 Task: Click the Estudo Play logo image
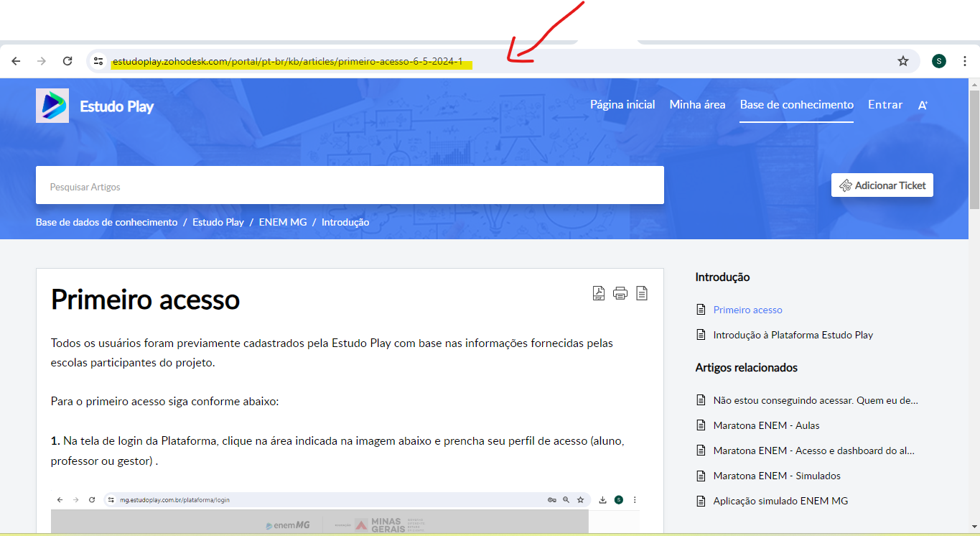(52, 106)
